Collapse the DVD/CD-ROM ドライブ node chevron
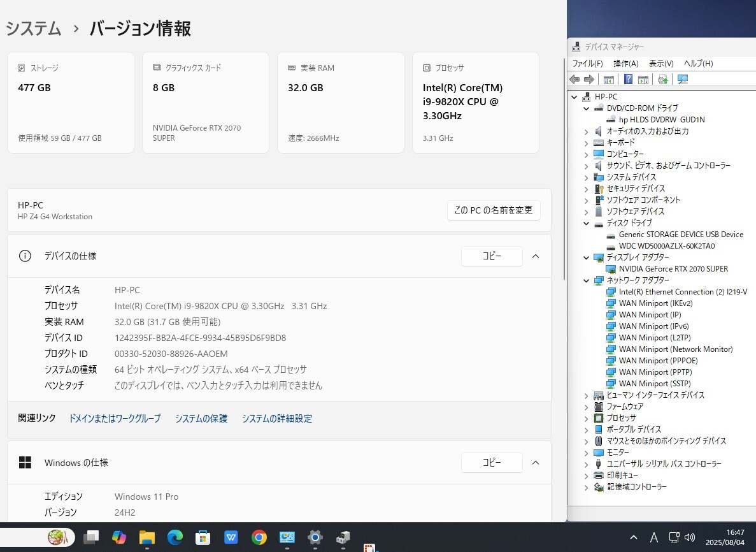Viewport: 756px width, 552px height. coord(587,108)
